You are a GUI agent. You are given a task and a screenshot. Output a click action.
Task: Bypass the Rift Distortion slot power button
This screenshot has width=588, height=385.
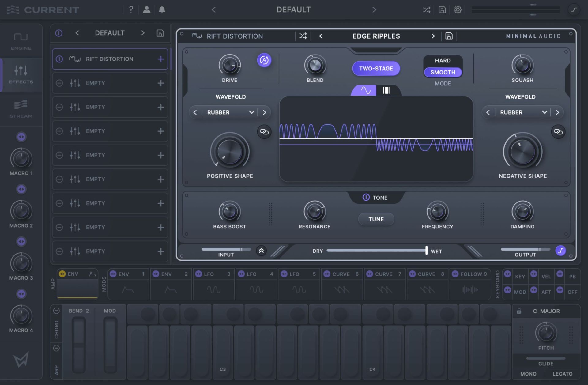click(x=59, y=59)
